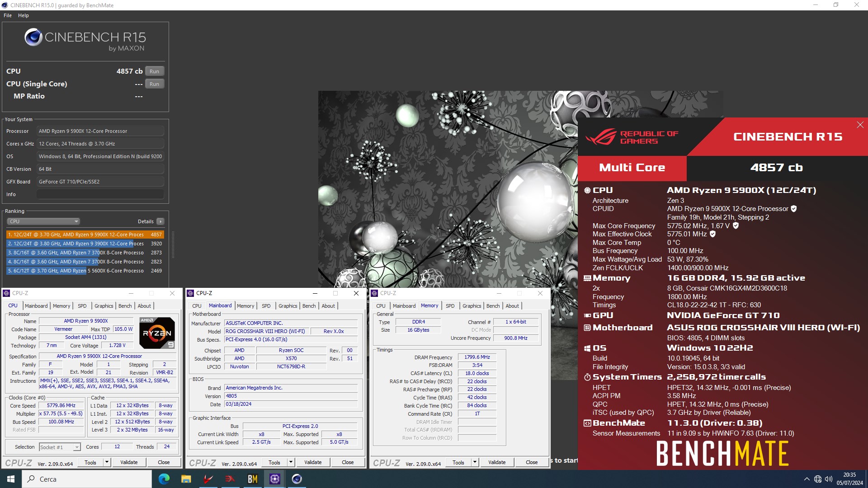Click the CPU-Z icon in Memory window title
Screen dimensions: 868x488
click(374, 293)
